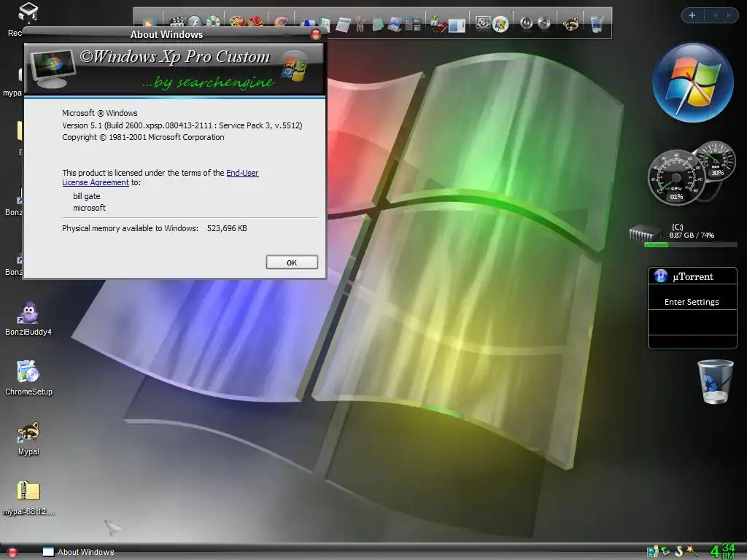This screenshot has width=747, height=560.
Task: Open the Mypal desktop shortcut
Action: [28, 438]
